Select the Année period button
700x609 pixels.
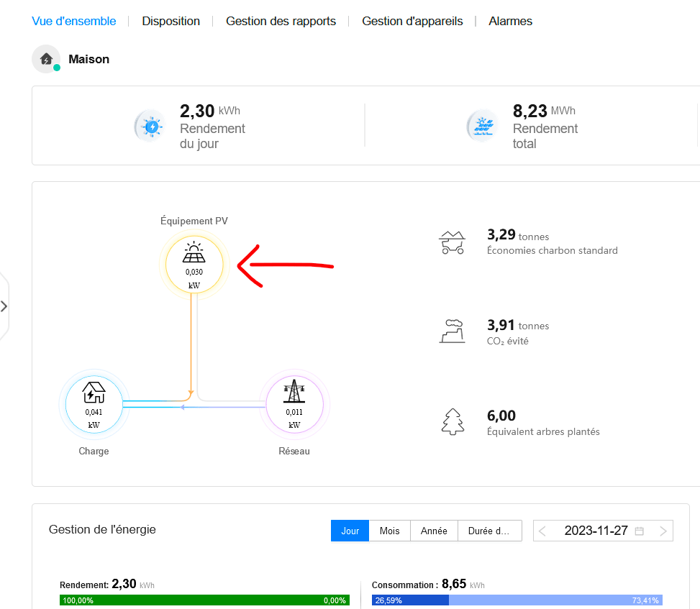coord(434,531)
